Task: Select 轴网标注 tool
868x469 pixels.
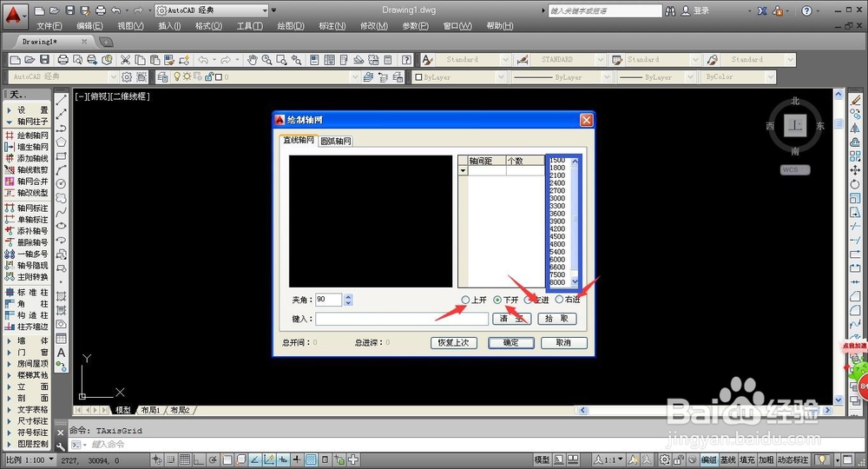Action: (x=27, y=208)
